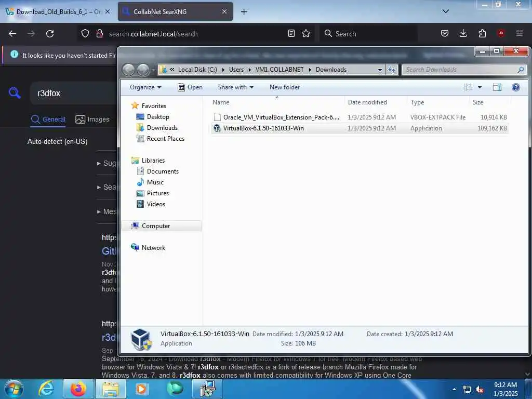Click muted volume tray icon

click(480, 390)
